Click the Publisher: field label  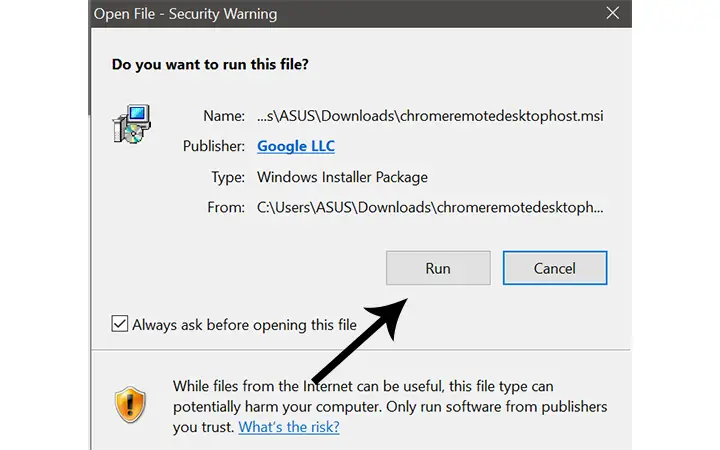coord(214,146)
